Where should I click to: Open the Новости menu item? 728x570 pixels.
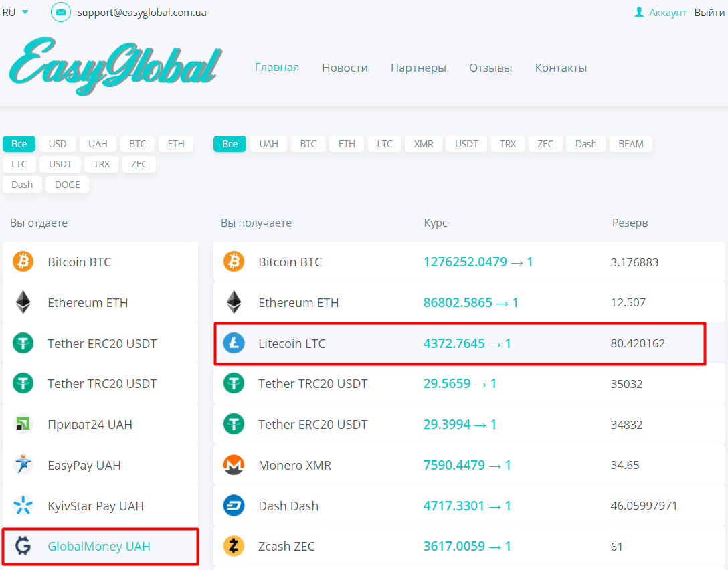click(x=345, y=68)
